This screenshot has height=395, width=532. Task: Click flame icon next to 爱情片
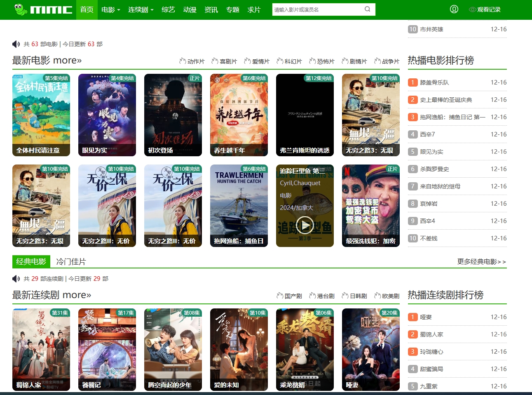[247, 61]
